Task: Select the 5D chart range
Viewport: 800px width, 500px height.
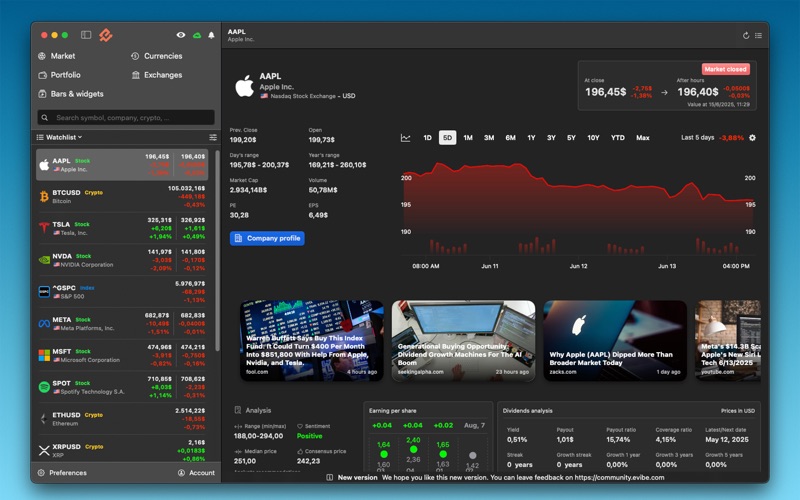Action: 447,138
